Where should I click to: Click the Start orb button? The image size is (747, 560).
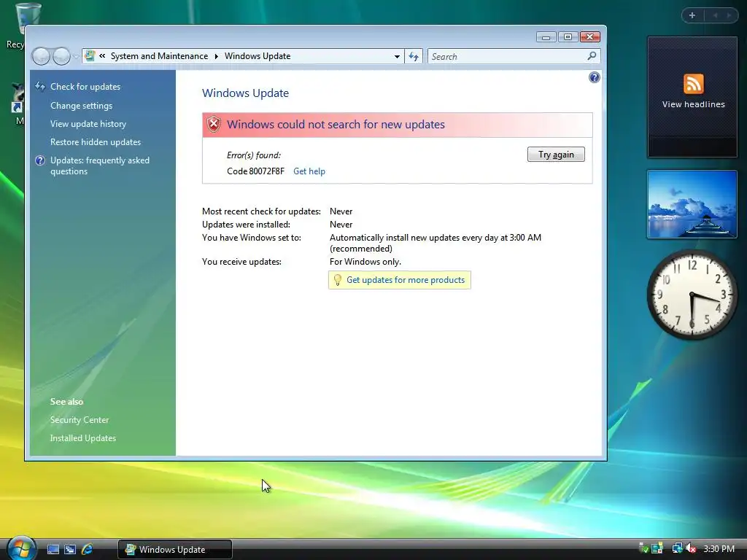pos(20,548)
